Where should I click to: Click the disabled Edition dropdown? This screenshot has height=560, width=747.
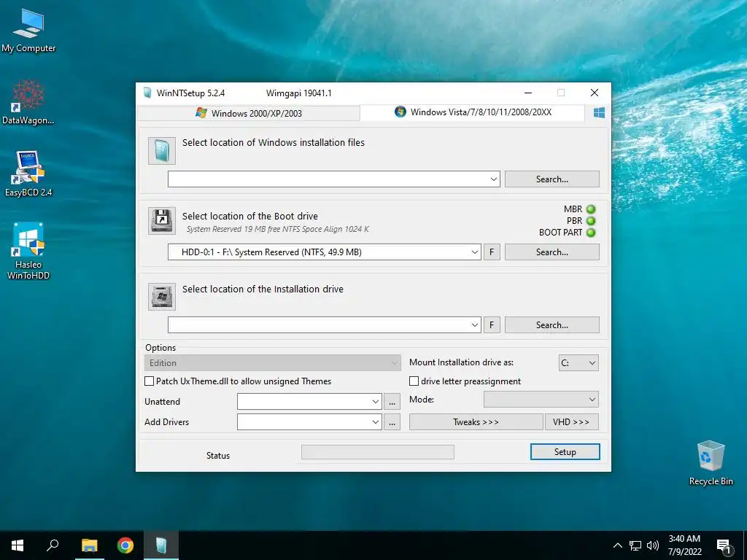coord(273,363)
